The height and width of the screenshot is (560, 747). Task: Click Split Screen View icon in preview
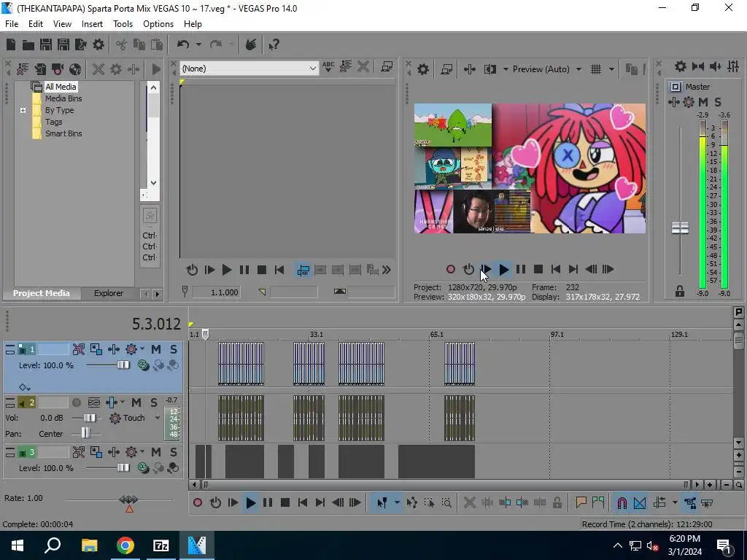click(490, 69)
